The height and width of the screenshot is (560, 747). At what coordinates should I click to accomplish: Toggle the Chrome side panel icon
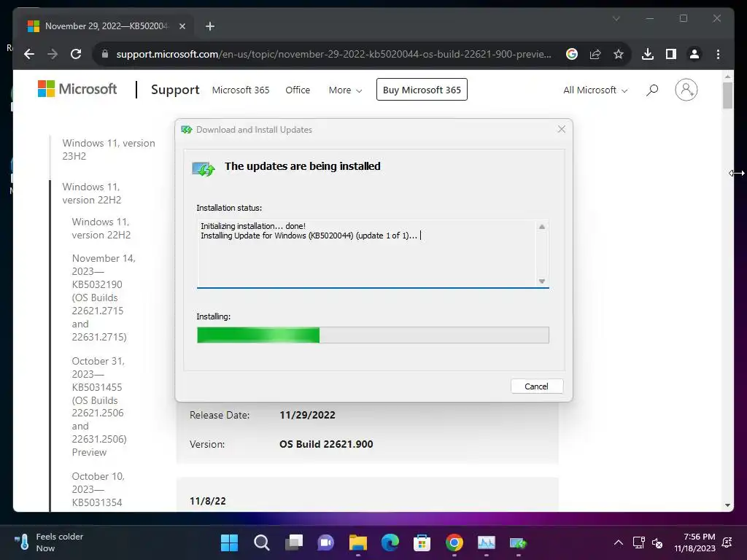pyautogui.click(x=671, y=54)
